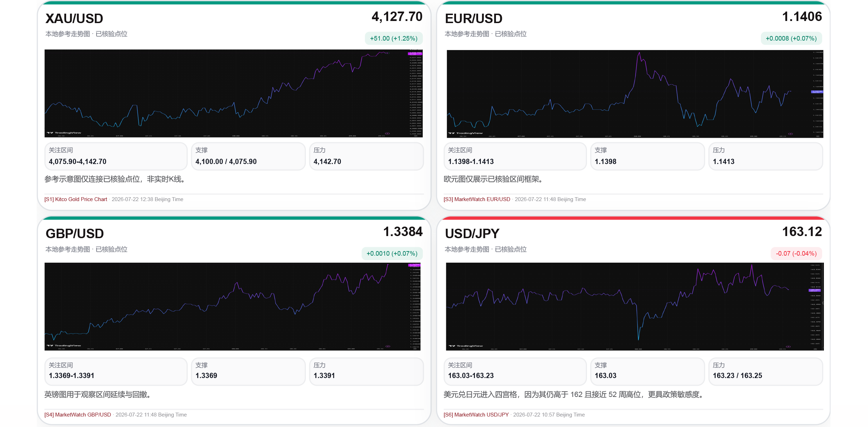Click TradingView logo in GBP/USD chart
Screen dimensions: 868x427
point(64,346)
